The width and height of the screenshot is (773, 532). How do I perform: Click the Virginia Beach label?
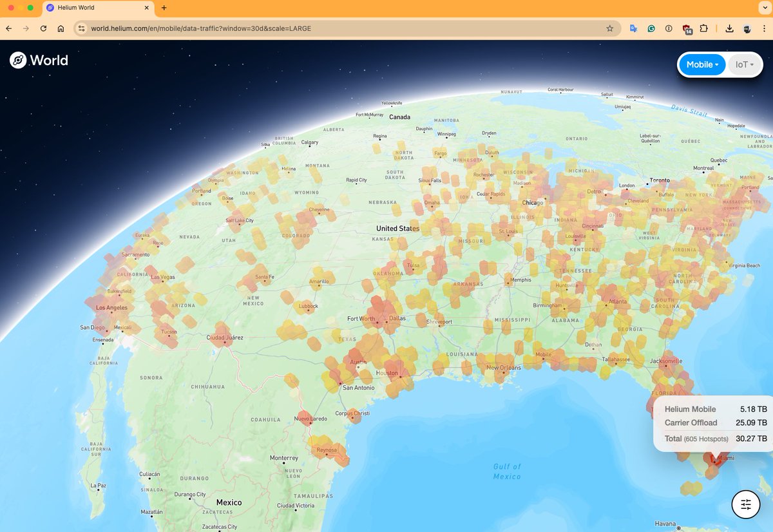tap(745, 265)
